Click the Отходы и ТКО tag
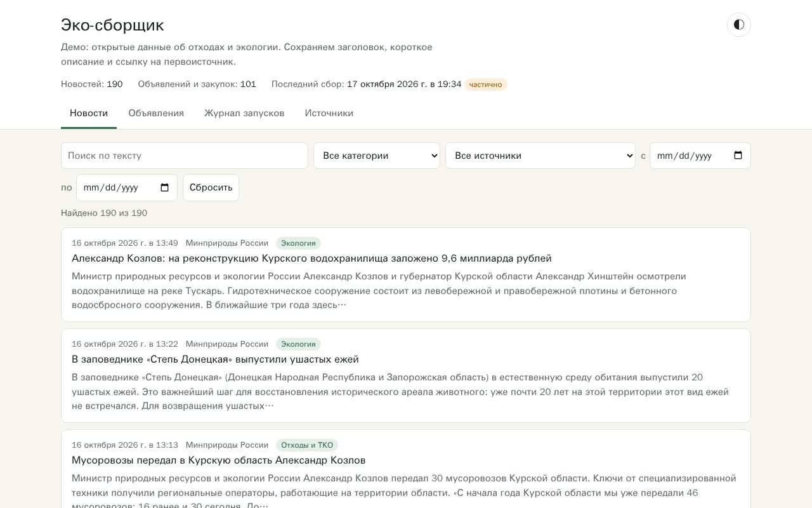This screenshot has width=812, height=508. click(x=307, y=445)
